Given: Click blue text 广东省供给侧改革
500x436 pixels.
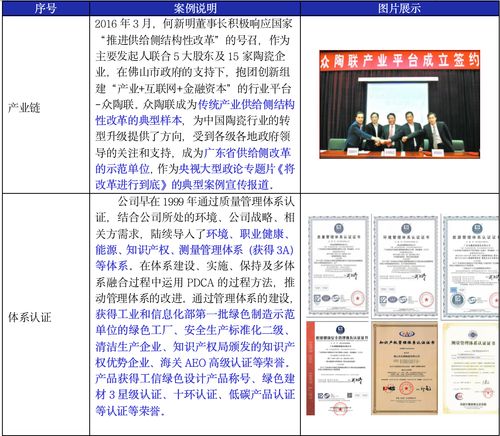Looking at the screenshot, I should [x=247, y=153].
